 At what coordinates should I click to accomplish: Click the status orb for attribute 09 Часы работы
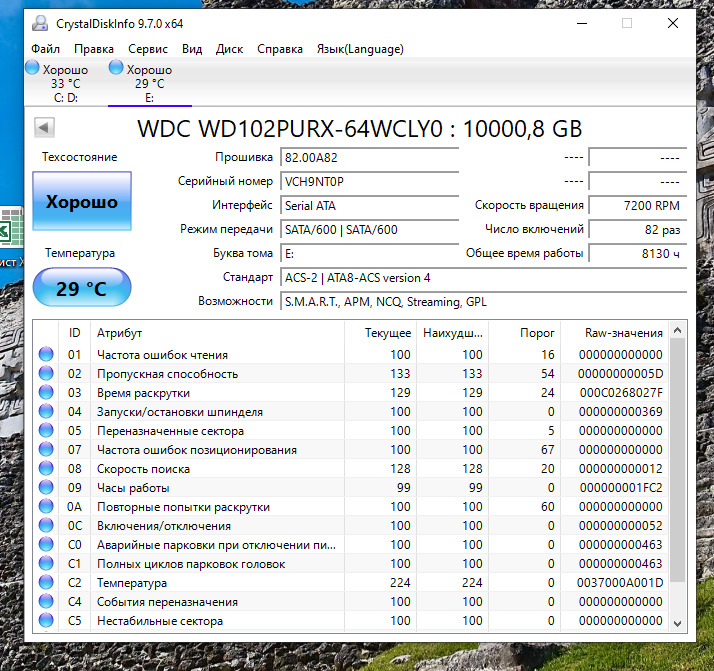click(46, 488)
